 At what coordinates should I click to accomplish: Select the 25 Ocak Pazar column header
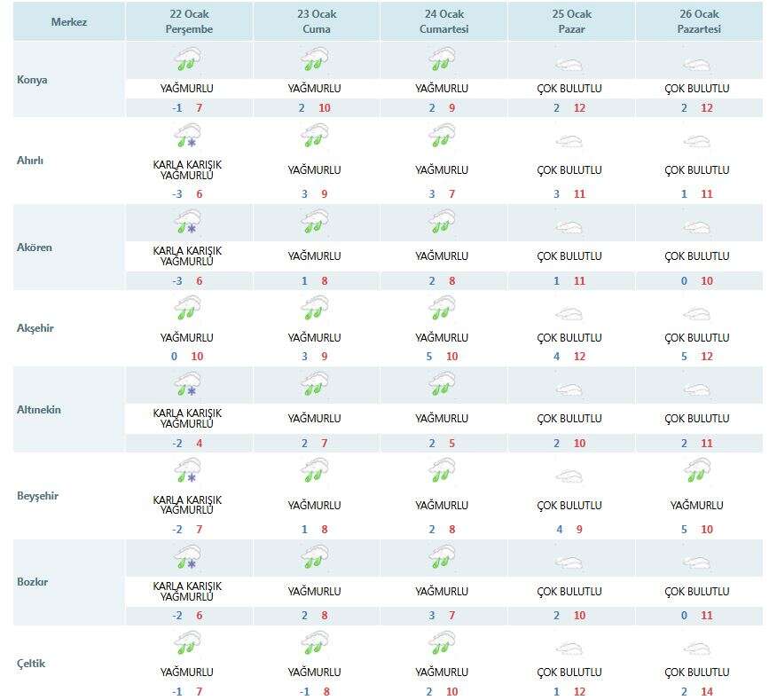(x=570, y=21)
